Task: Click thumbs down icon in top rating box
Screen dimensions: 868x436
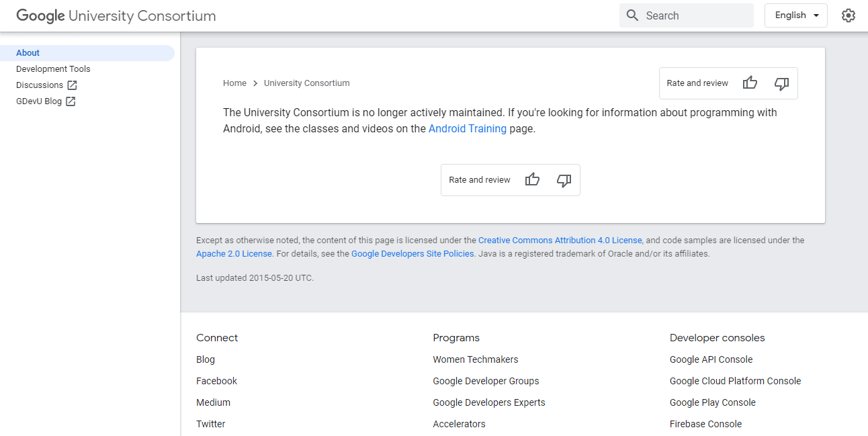Action: tap(781, 83)
